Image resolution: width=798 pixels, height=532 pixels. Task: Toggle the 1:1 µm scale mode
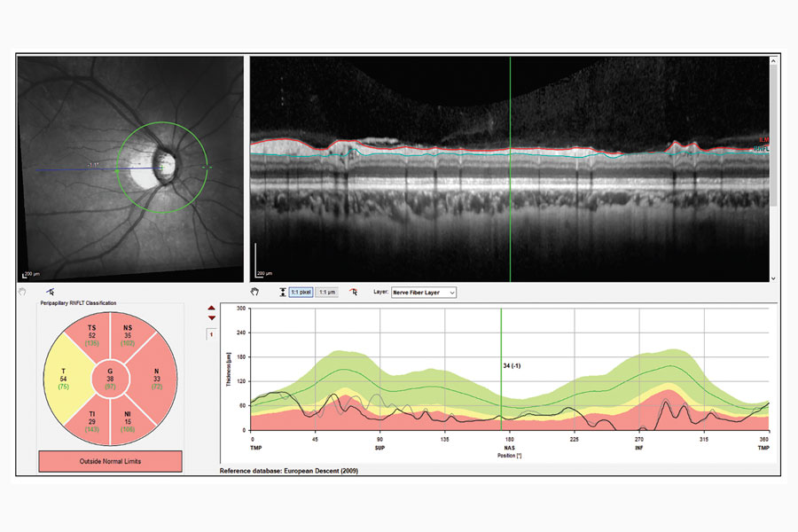326,292
